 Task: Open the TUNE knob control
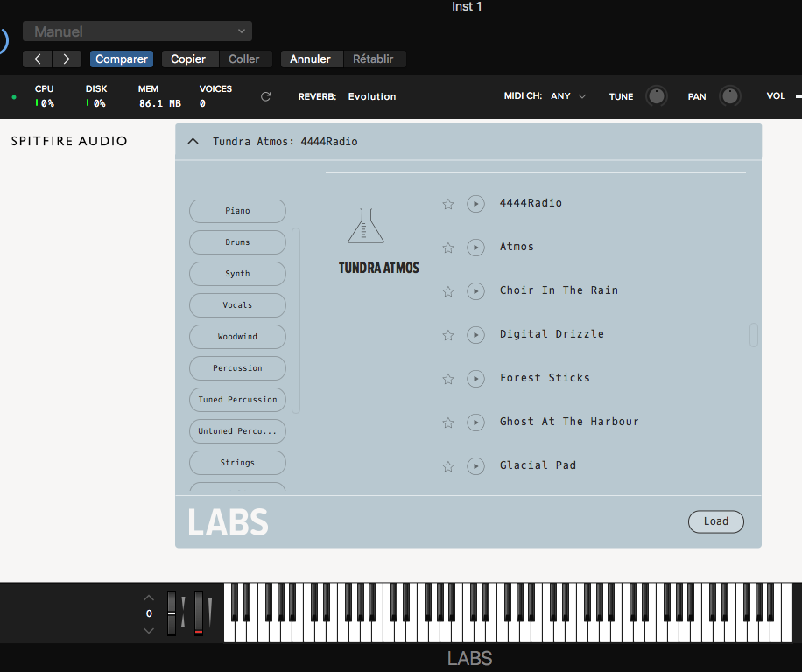pyautogui.click(x=656, y=96)
